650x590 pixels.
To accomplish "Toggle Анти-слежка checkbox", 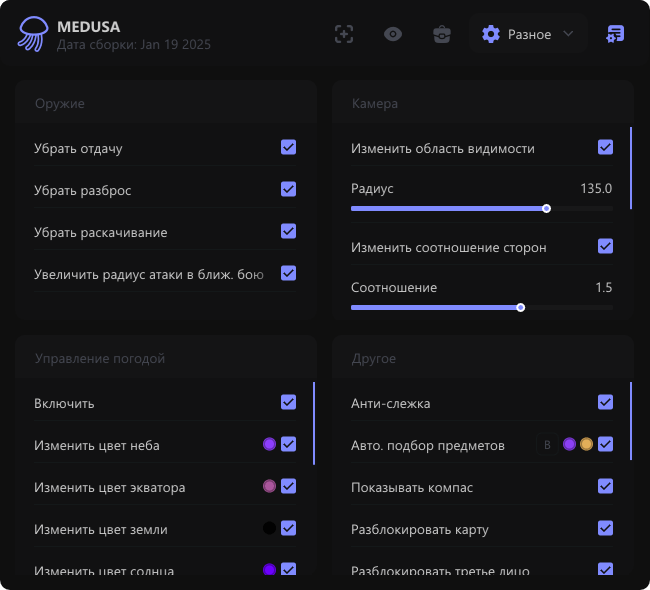I will tap(605, 403).
